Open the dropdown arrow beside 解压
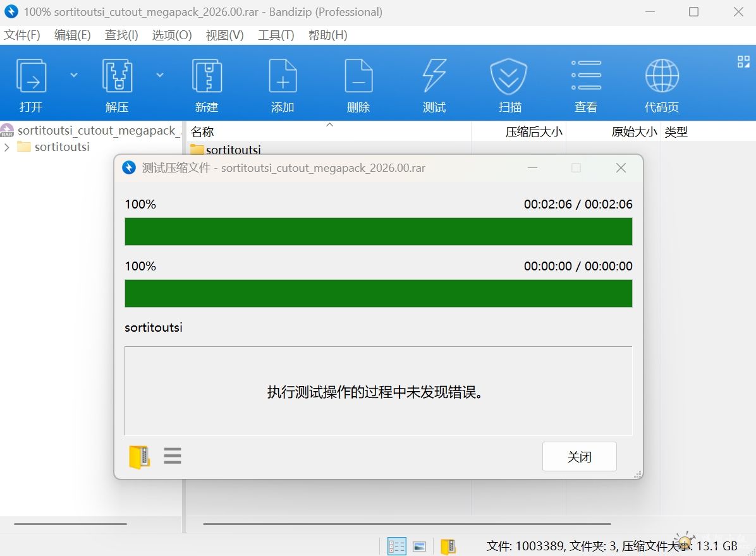Viewport: 756px width, 556px height. point(160,75)
